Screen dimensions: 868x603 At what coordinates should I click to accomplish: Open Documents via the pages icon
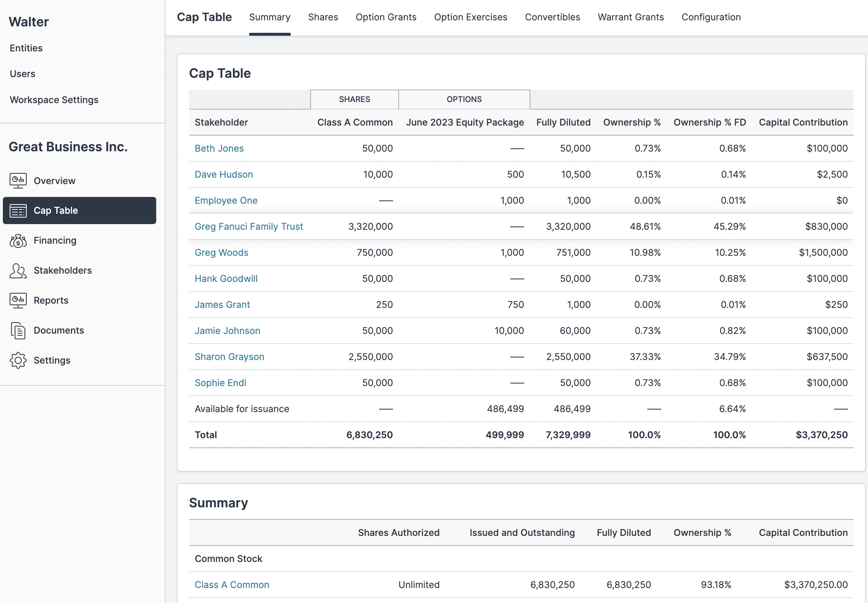click(17, 330)
